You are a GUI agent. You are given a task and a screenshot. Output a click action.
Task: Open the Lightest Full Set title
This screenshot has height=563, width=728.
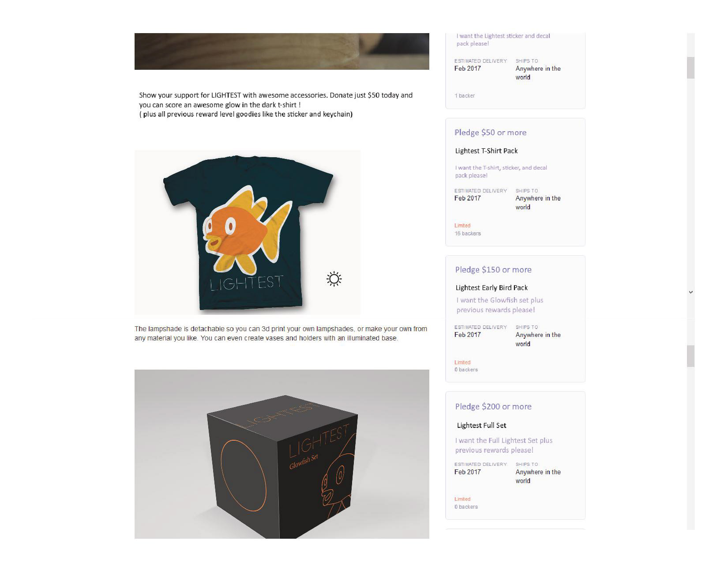click(x=481, y=426)
